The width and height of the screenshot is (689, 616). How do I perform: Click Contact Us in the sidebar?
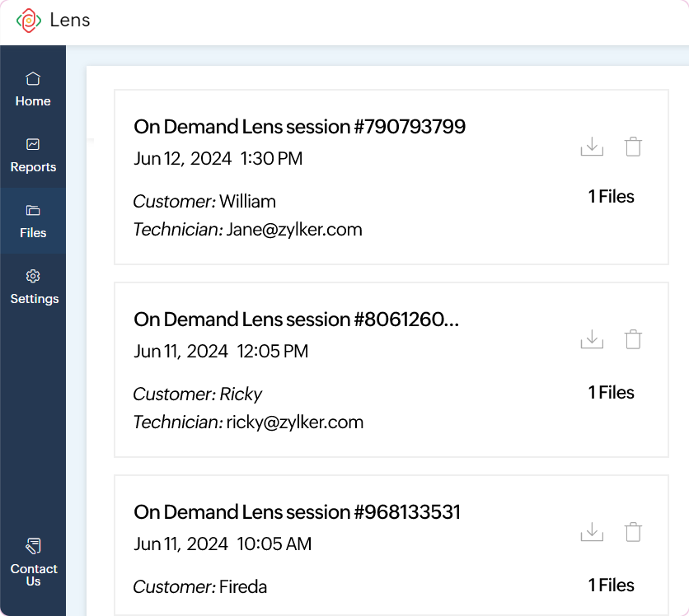click(x=33, y=562)
